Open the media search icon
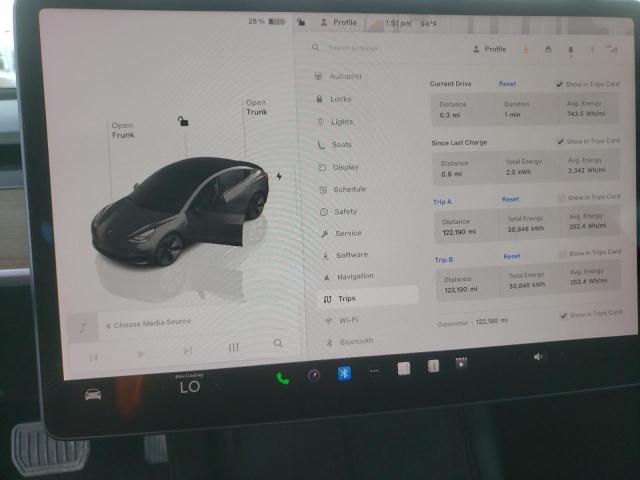The image size is (640, 480). [278, 343]
